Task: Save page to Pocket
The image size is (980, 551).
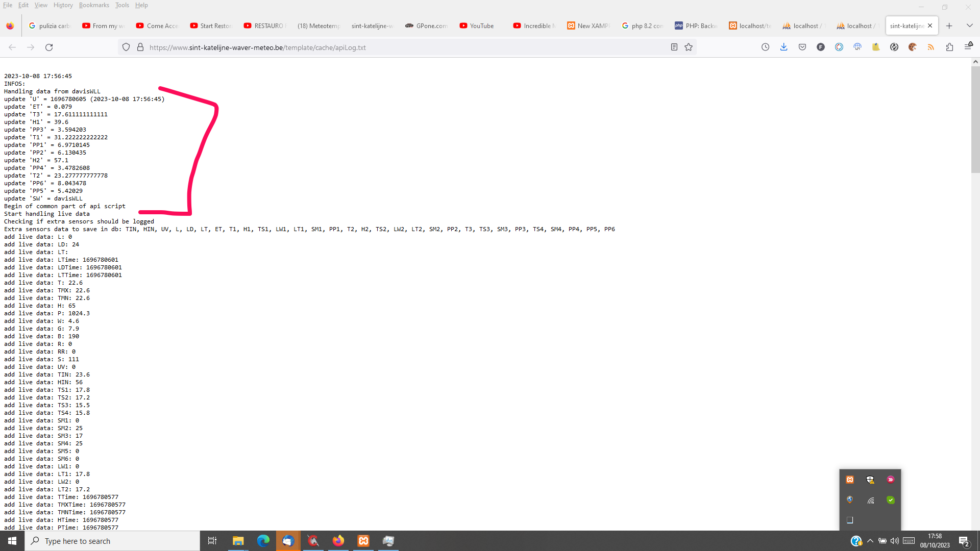Action: click(x=802, y=47)
